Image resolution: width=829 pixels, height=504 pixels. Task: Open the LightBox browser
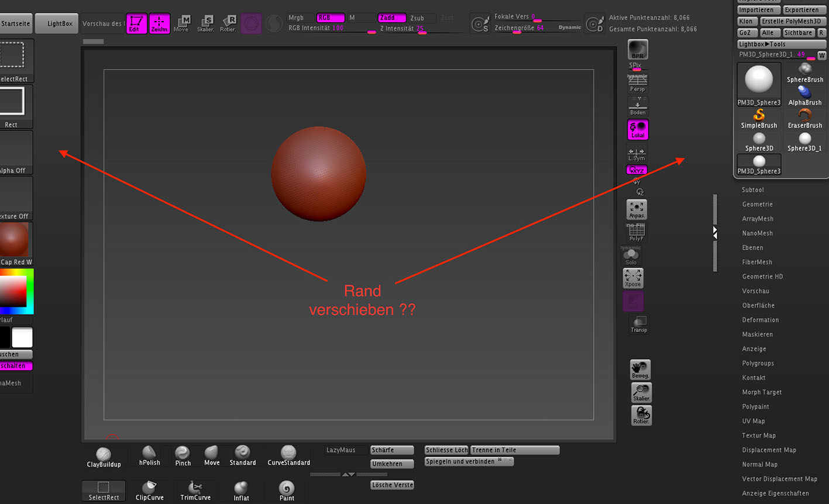click(x=60, y=24)
